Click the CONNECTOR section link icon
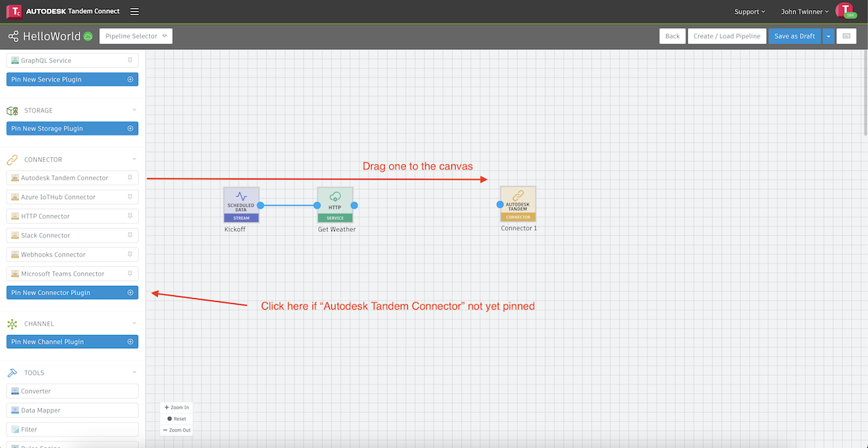 [x=12, y=159]
